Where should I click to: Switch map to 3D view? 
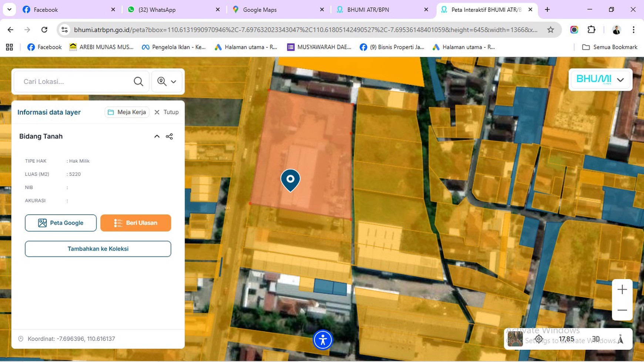(596, 339)
